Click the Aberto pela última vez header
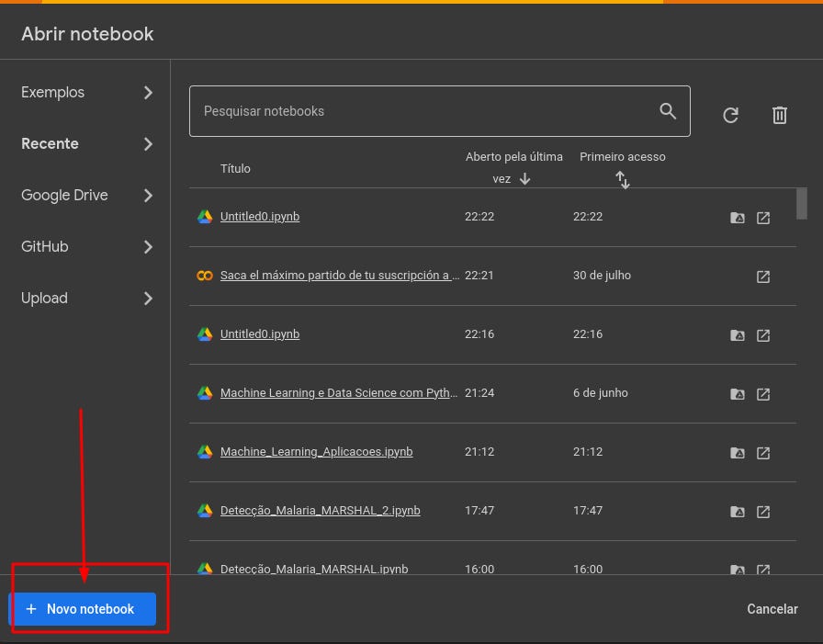 (513, 167)
